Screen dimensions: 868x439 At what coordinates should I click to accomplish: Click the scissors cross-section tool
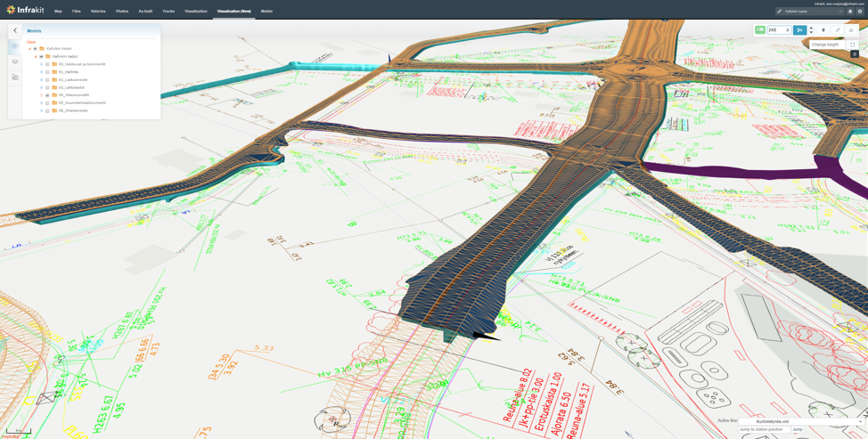tap(799, 30)
